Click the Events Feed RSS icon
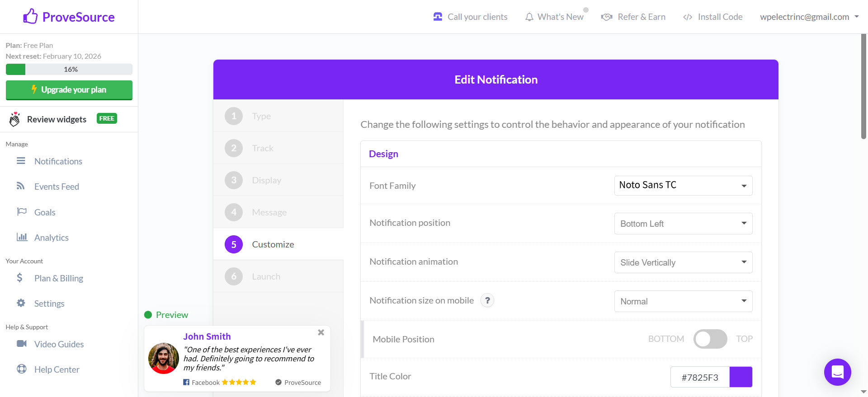 point(21,186)
